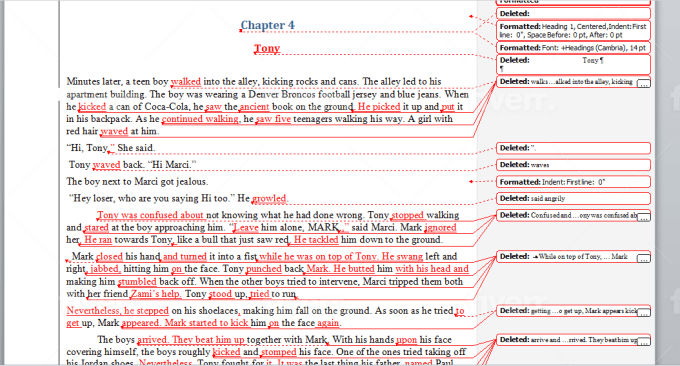Click the inserted text 'arrived. They beat him up'
Screen dimensions: 680x366
pyautogui.click(x=191, y=340)
